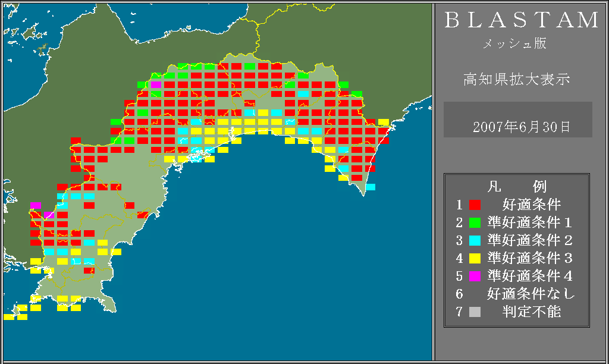609x364 pixels.
Task: Click the 準好適条件 4 legend label
Action: [x=530, y=276]
